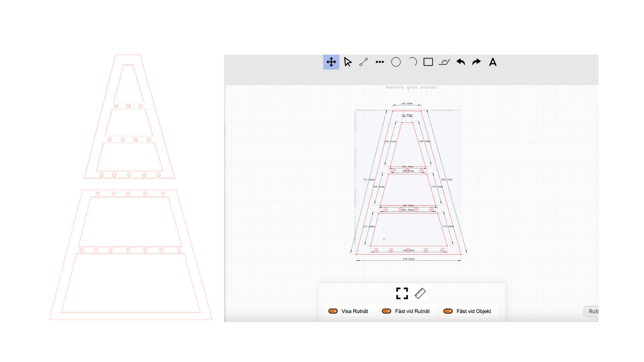Select the text tool
The height and width of the screenshot is (362, 644).
(493, 62)
